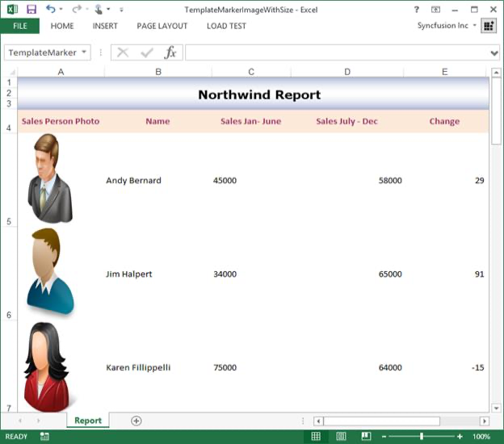The height and width of the screenshot is (444, 504).
Task: Click the zoom in plus button
Action: click(x=460, y=437)
